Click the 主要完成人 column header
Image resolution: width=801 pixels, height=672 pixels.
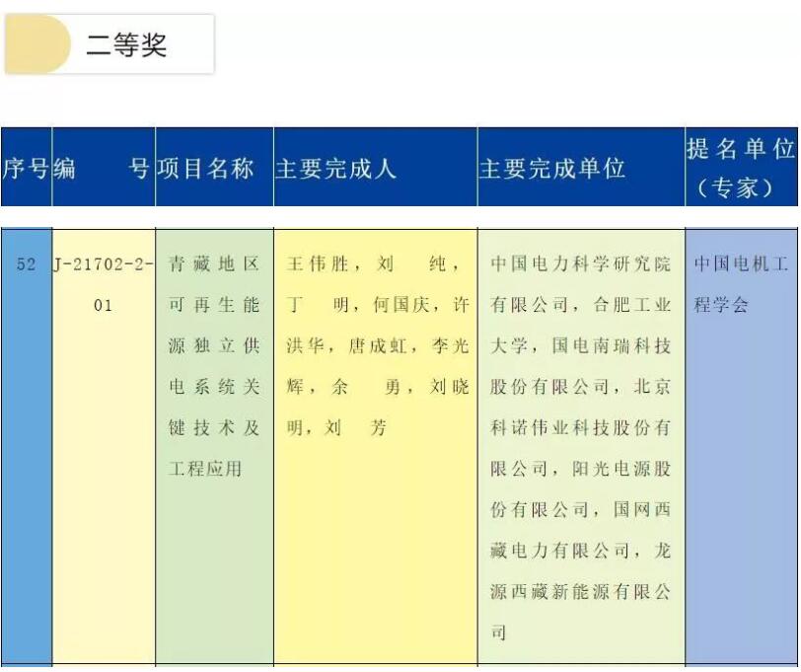tap(335, 168)
